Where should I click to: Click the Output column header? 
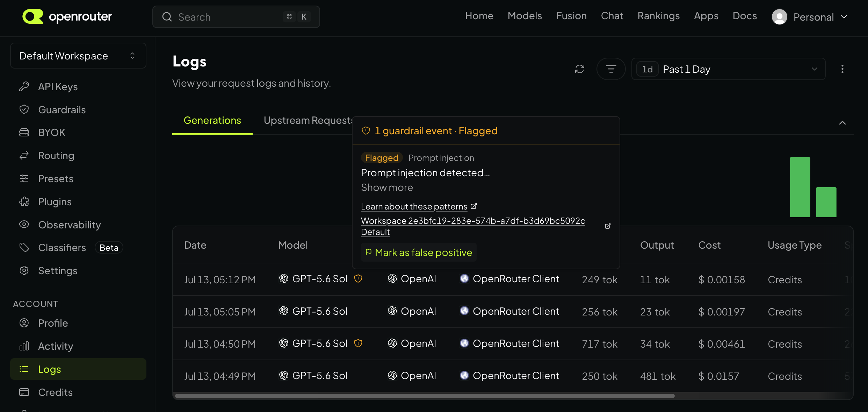click(657, 245)
